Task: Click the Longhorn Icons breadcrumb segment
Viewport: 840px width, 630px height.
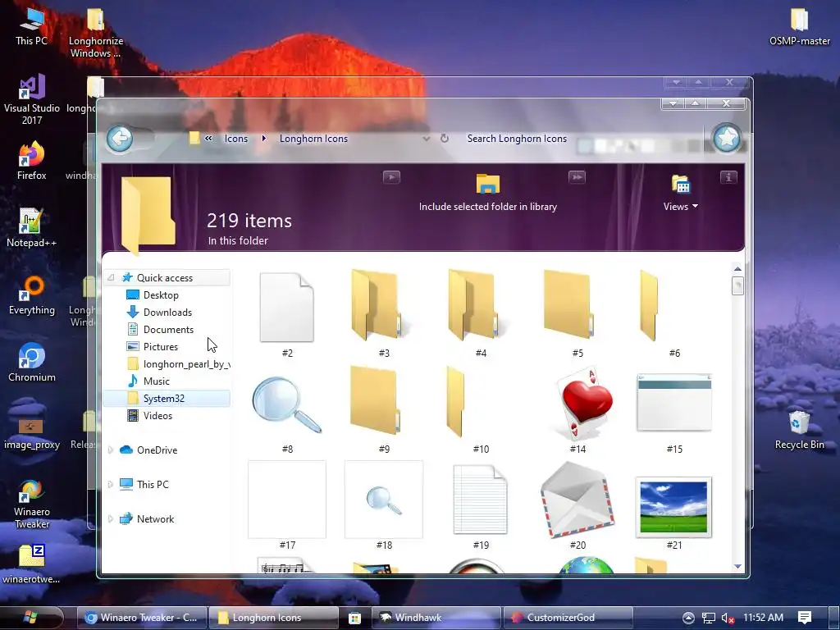Action: (x=313, y=139)
